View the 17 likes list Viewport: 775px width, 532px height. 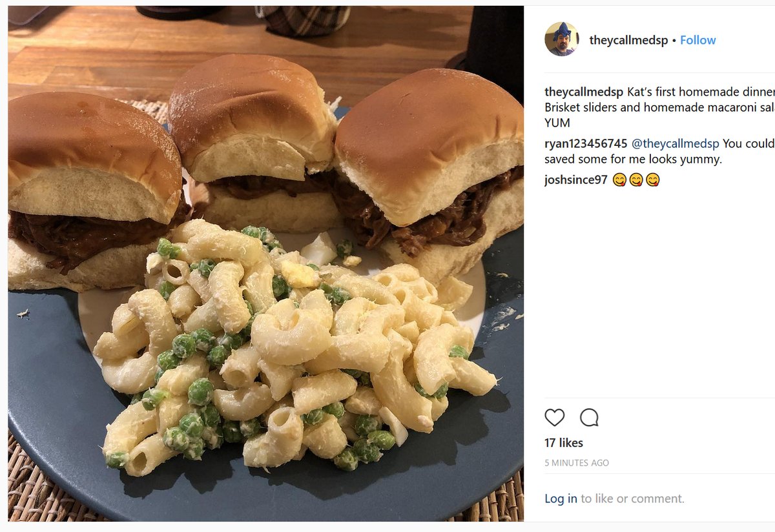pyautogui.click(x=564, y=443)
